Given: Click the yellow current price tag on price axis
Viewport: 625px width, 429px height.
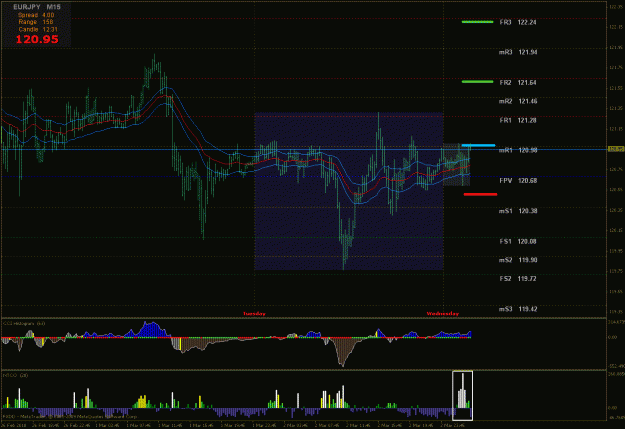Looking at the screenshot, I should [x=616, y=149].
